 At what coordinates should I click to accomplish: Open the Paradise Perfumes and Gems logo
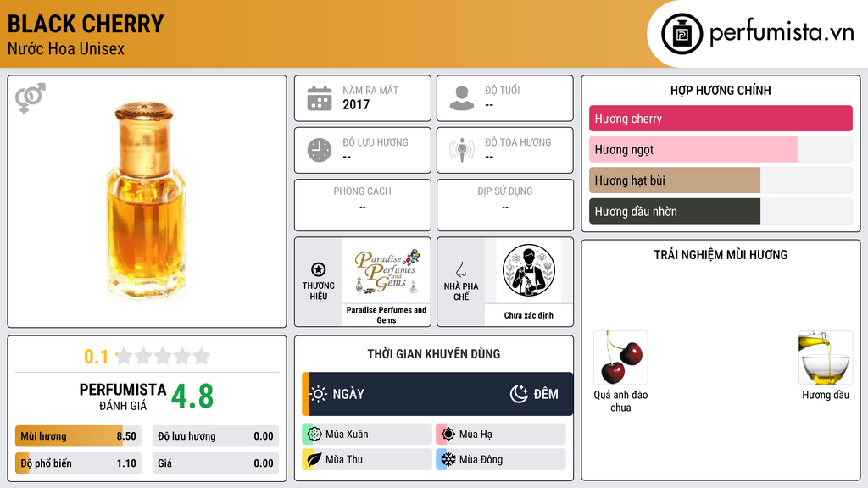coord(387,271)
